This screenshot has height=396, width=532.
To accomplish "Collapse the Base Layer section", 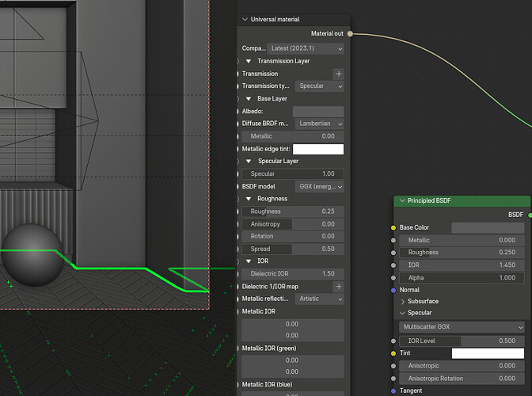I will pos(249,99).
